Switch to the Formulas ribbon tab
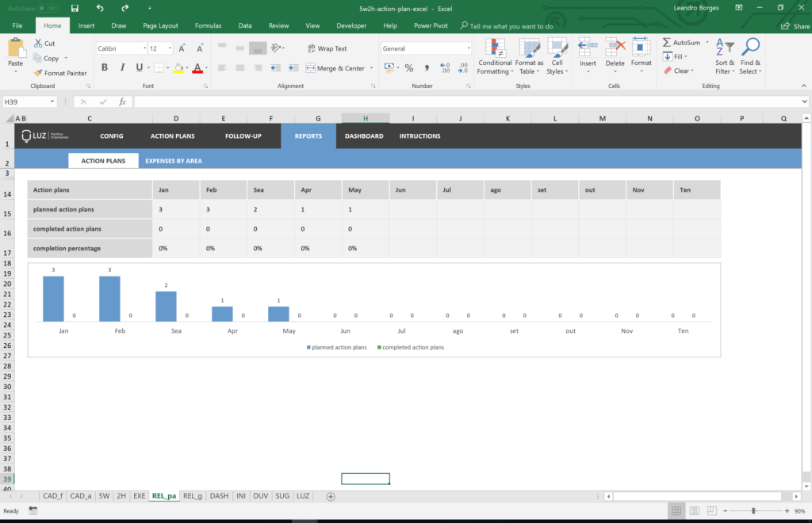Viewport: 812px width, 523px height. click(208, 25)
